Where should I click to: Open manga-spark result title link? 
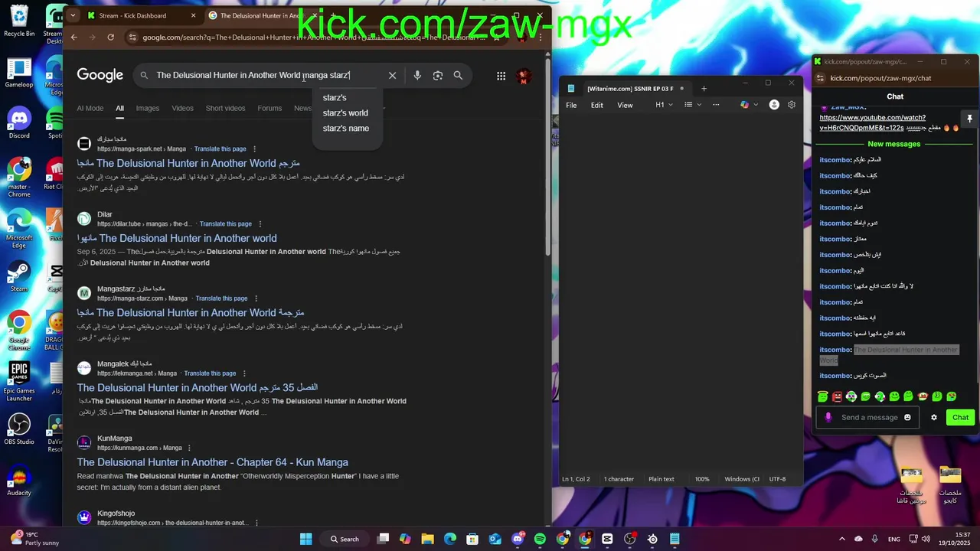[x=188, y=163]
